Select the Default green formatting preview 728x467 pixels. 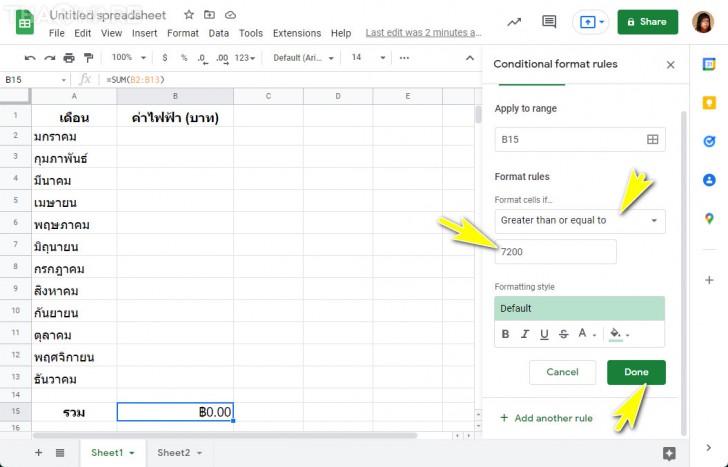pos(579,308)
